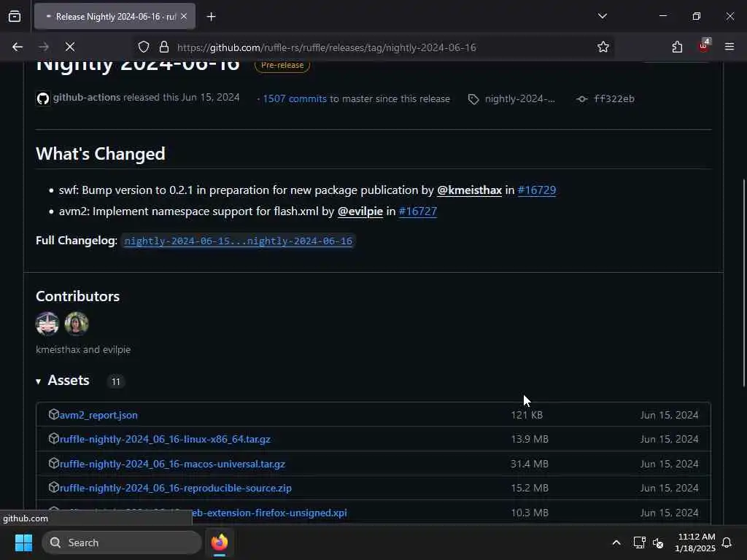Open a new tab with the plus button
Image resolution: width=747 pixels, height=560 pixels.
click(x=211, y=17)
